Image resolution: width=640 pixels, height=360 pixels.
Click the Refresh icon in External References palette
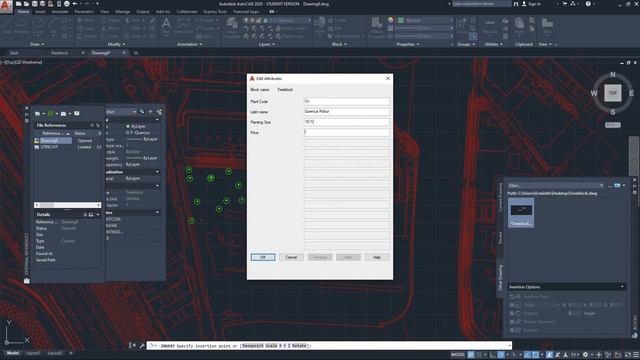click(x=50, y=113)
